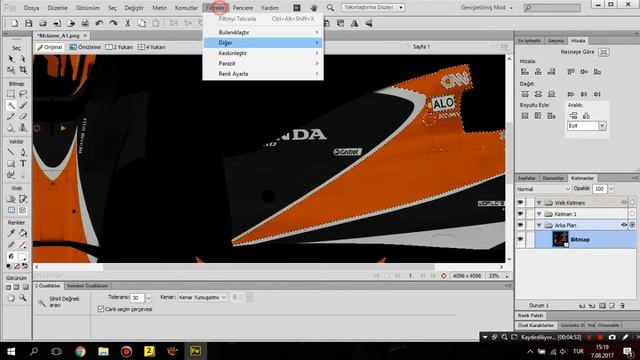The height and width of the screenshot is (360, 640).
Task: Hide the Bitmap object
Action: point(520,239)
